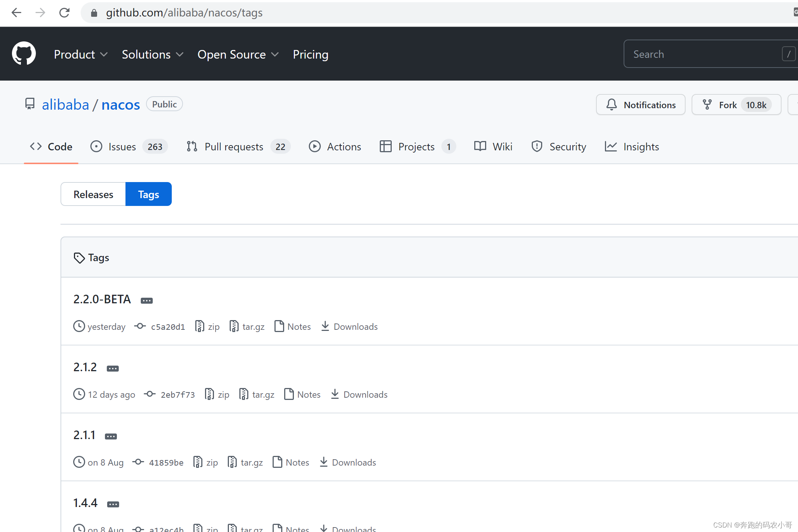Open the alibaba organization link
The width and height of the screenshot is (798, 532).
pyautogui.click(x=65, y=104)
